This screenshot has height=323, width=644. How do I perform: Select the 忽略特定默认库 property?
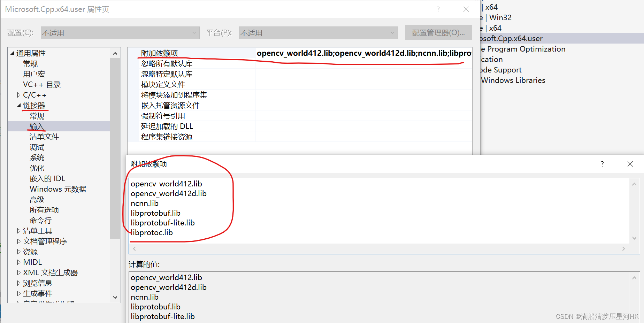[167, 74]
